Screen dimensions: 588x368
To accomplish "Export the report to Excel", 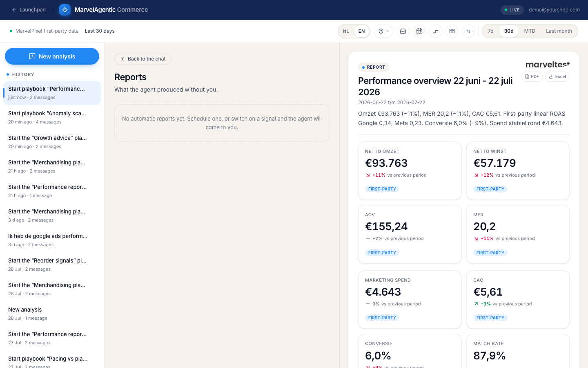I will (557, 76).
